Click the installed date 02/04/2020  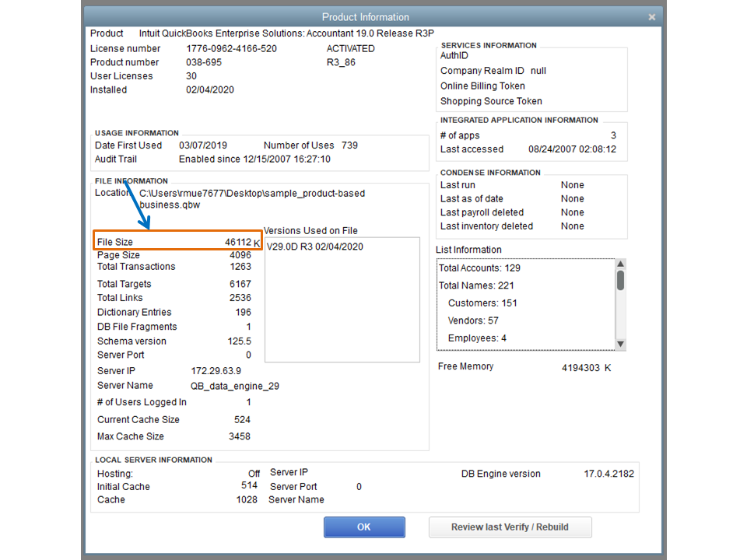coord(210,90)
